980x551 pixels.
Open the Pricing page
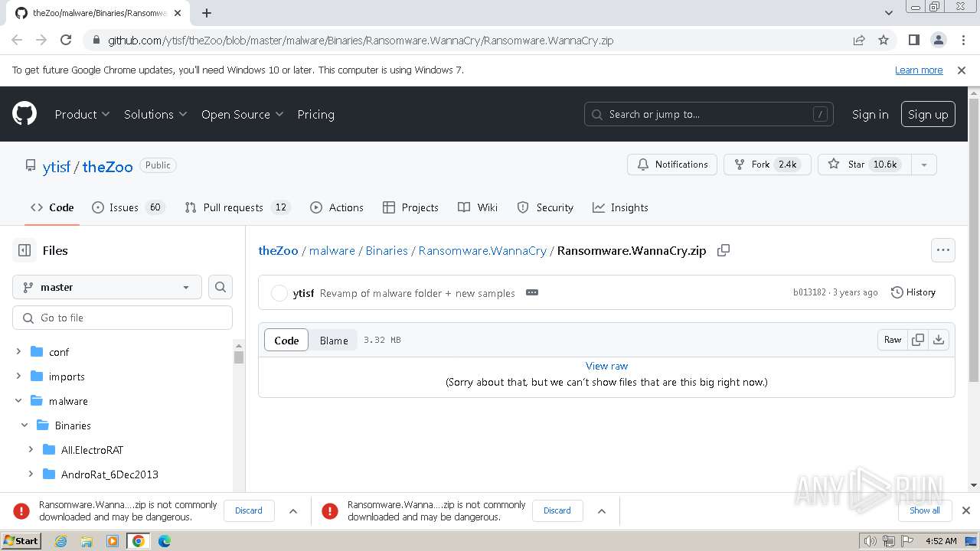(x=315, y=114)
